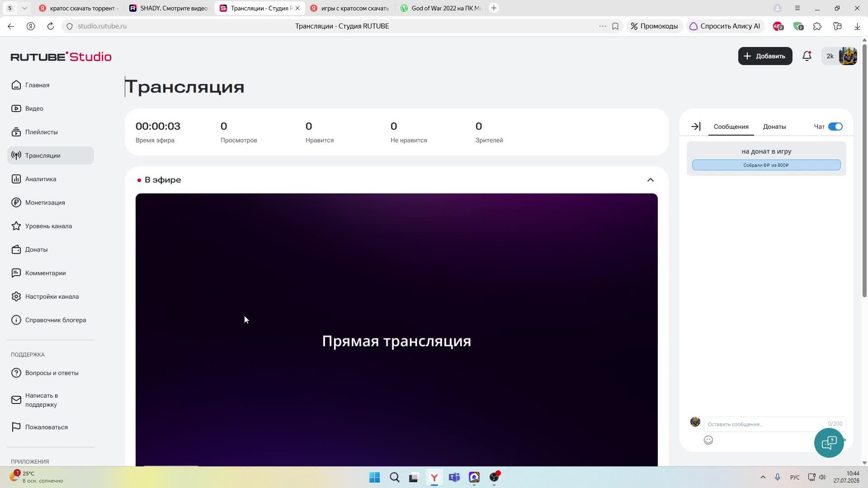The width and height of the screenshot is (868, 488).
Task: Click the Добавить button
Action: pos(765,56)
